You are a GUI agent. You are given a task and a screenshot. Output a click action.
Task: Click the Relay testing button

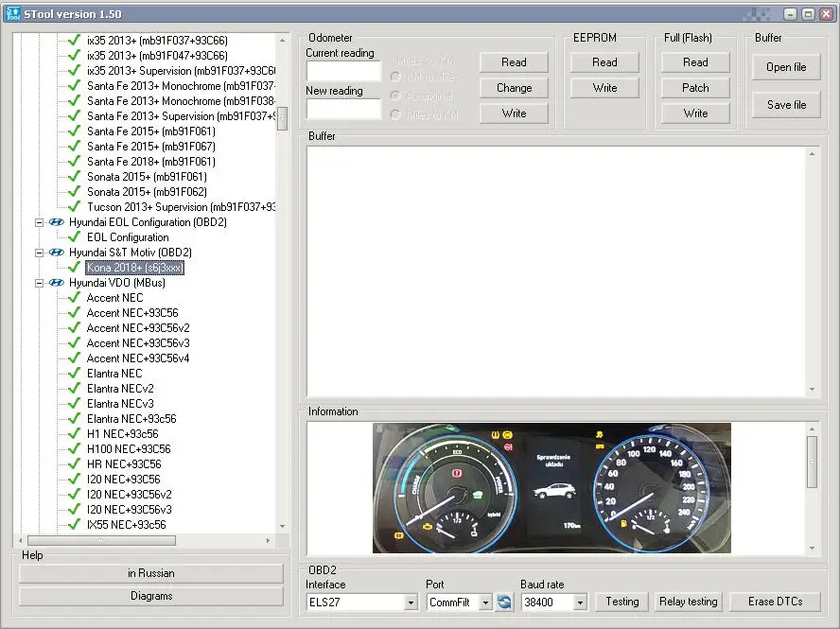click(689, 602)
